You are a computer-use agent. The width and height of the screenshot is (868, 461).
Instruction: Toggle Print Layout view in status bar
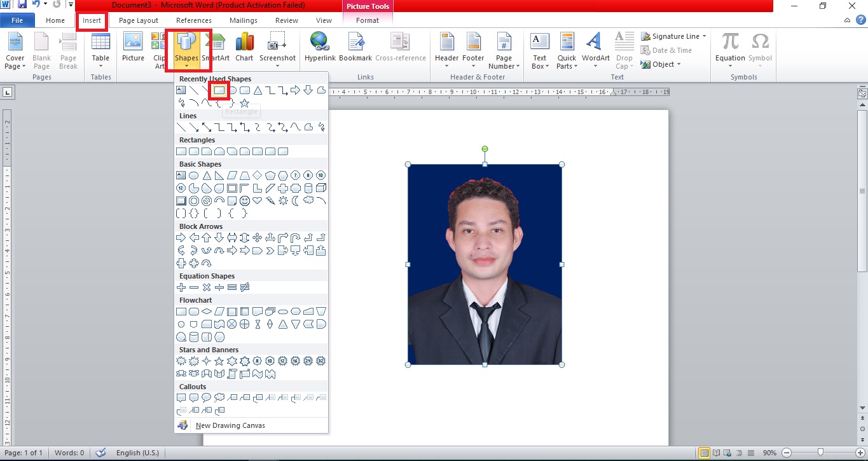704,453
